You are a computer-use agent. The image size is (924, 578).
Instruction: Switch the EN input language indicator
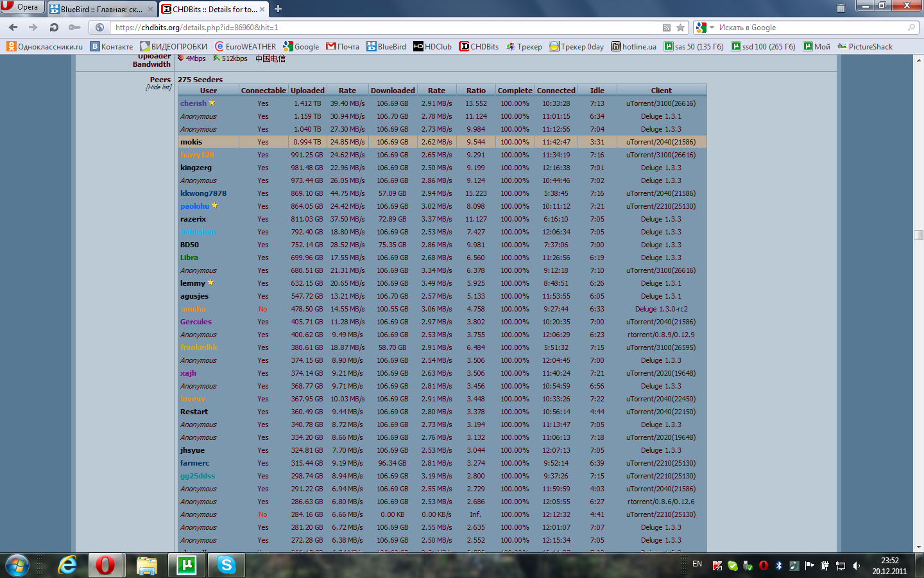click(x=697, y=565)
